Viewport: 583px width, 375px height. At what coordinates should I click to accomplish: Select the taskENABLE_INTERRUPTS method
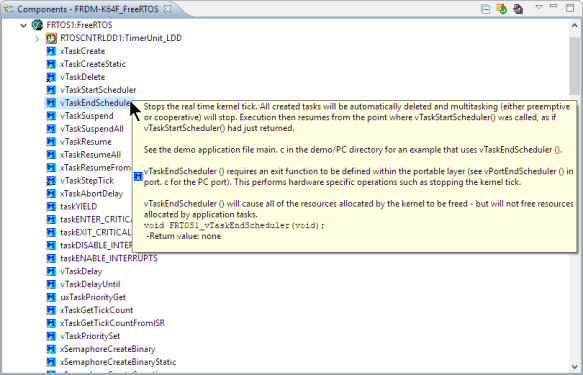coord(109,258)
